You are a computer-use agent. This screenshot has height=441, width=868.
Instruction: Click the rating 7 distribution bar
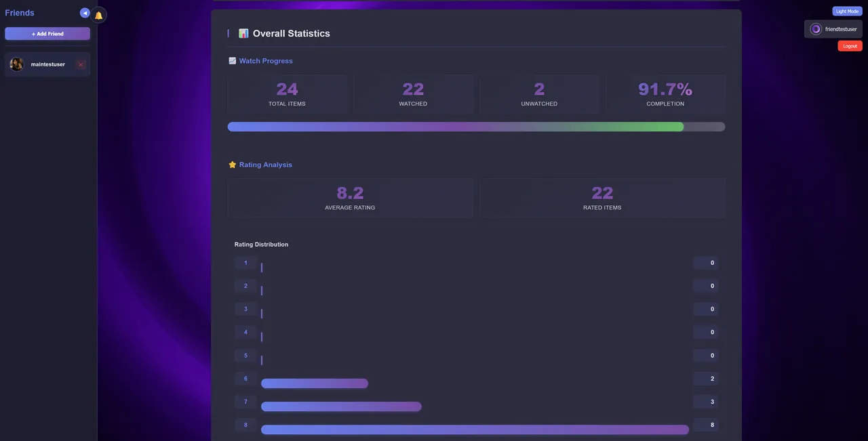[341, 406]
